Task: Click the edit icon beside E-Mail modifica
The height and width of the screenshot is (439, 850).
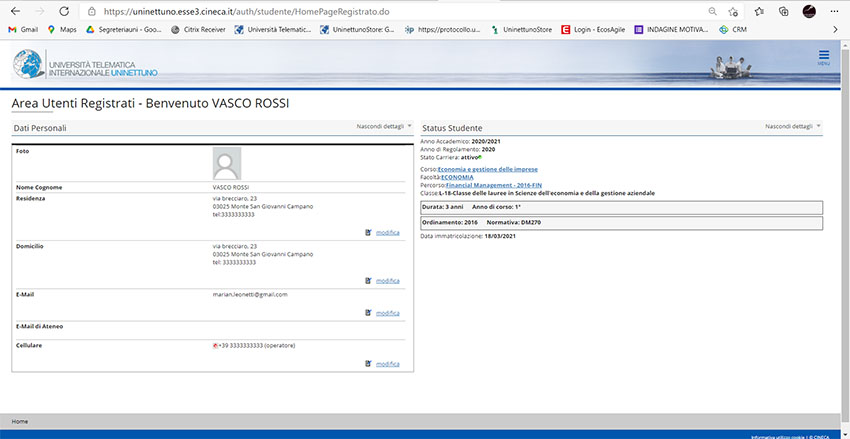Action: coord(369,313)
